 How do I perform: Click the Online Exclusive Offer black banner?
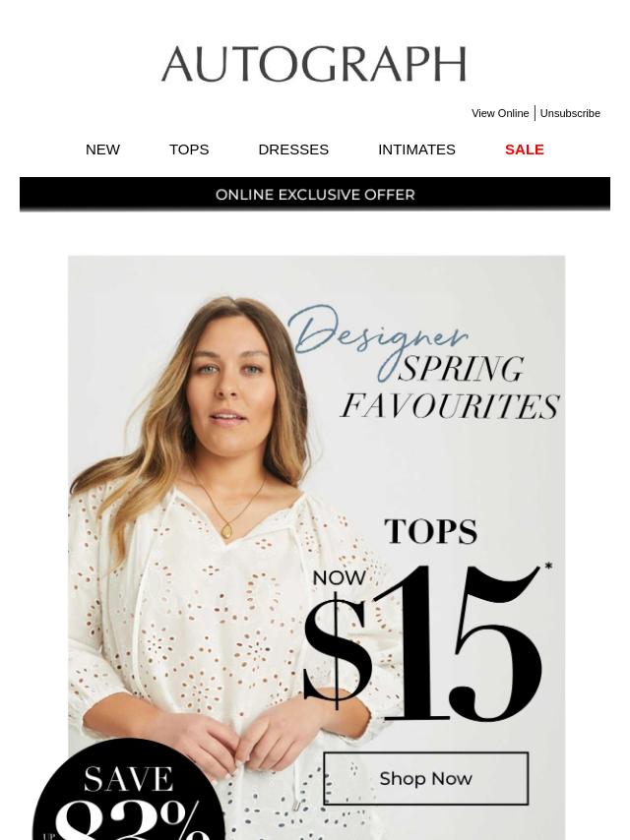(x=315, y=194)
